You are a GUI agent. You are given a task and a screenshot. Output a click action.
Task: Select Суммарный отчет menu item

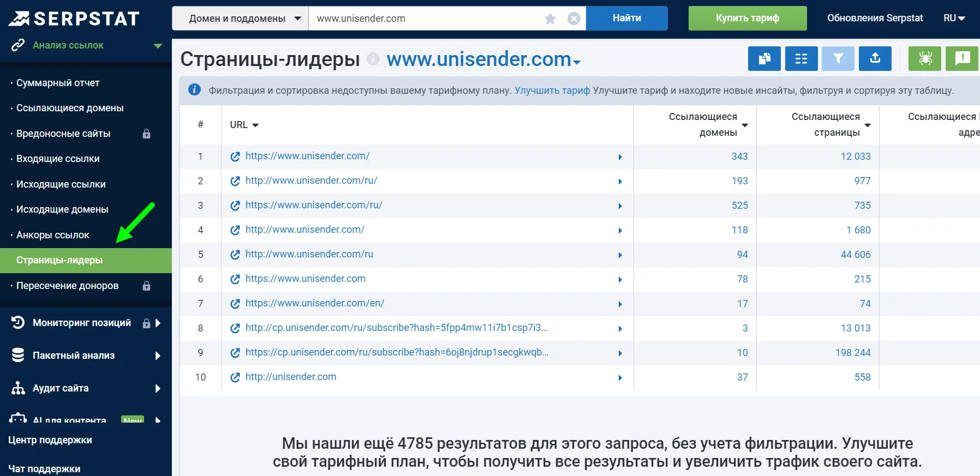click(x=58, y=83)
